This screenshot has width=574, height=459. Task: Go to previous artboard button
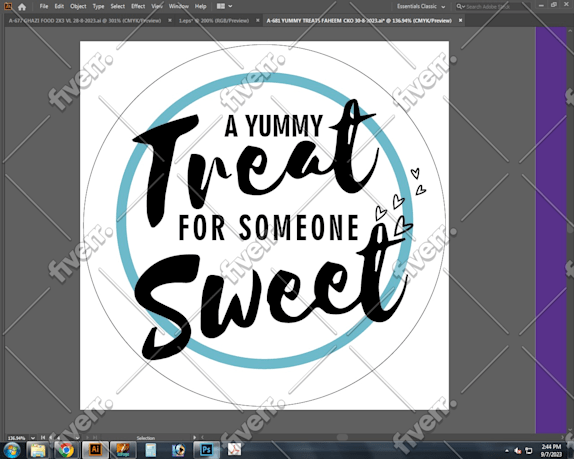coord(51,437)
